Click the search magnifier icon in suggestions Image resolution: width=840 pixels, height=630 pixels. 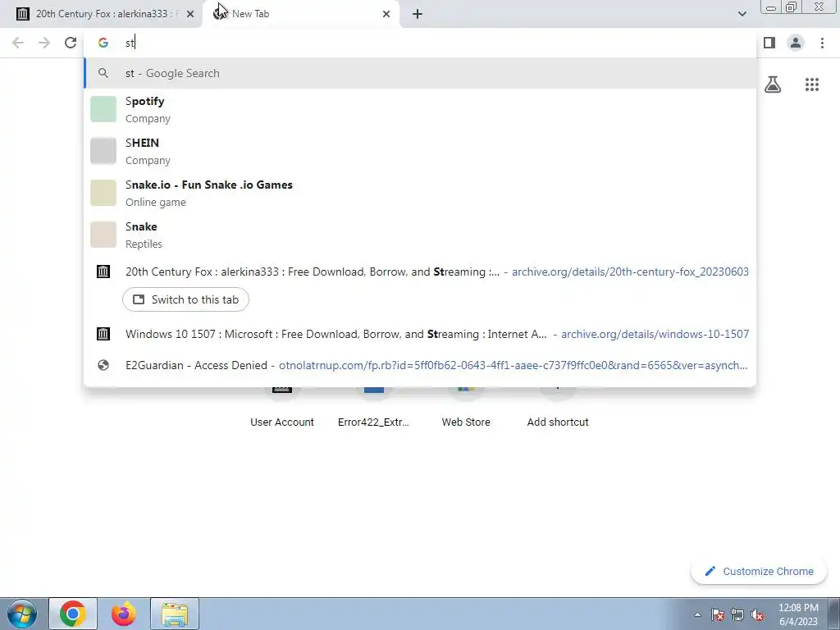click(103, 73)
